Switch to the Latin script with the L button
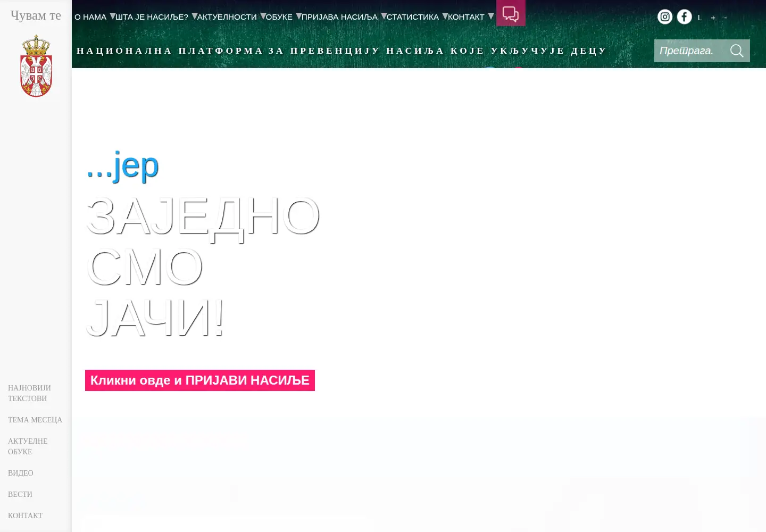The image size is (766, 532). click(x=700, y=18)
